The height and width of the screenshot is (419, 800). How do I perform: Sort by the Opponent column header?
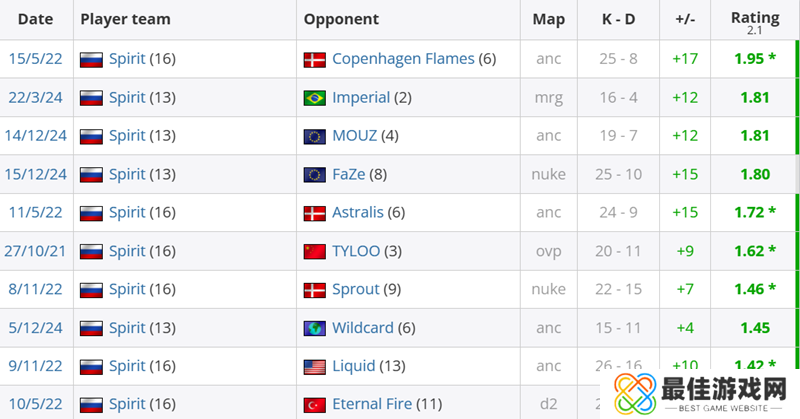click(341, 19)
